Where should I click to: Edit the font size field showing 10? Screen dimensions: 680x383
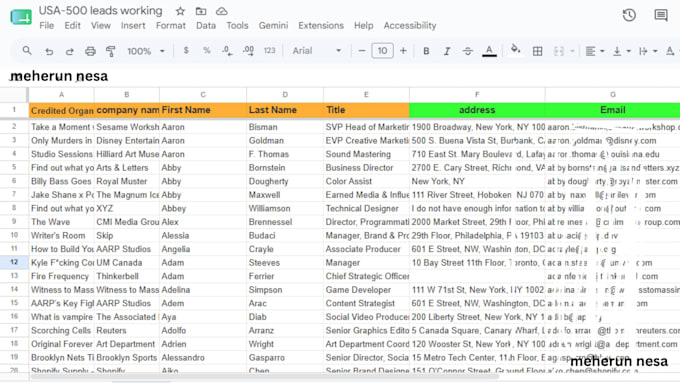[x=382, y=51]
